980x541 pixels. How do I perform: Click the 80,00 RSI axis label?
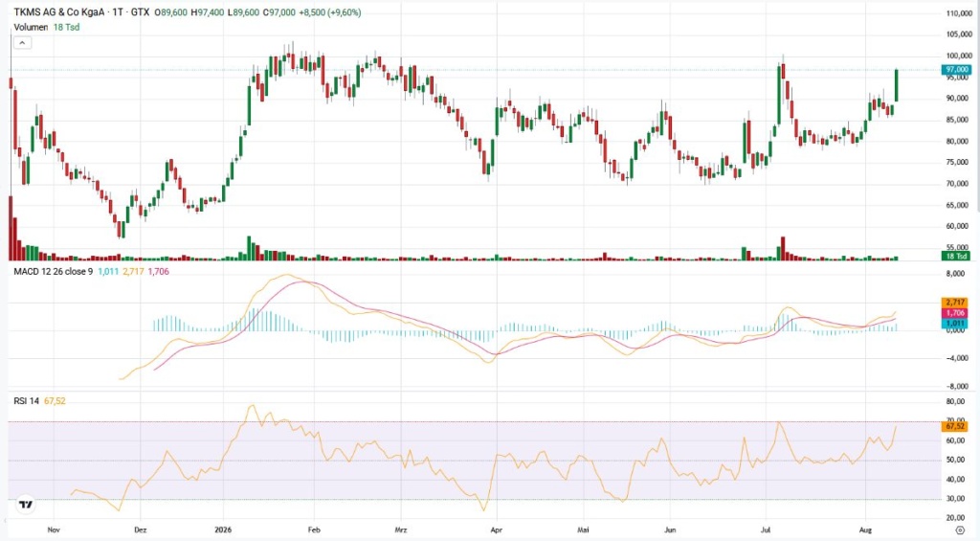click(x=955, y=401)
